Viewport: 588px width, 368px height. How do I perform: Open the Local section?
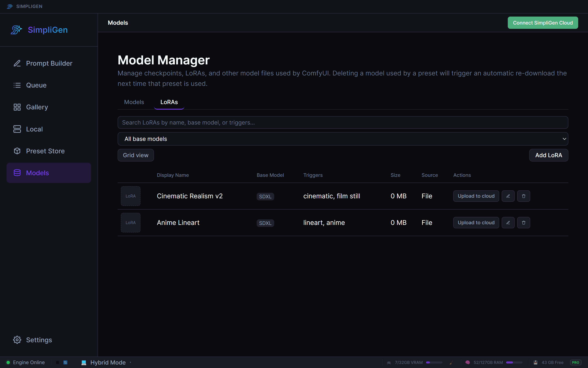[x=49, y=129]
